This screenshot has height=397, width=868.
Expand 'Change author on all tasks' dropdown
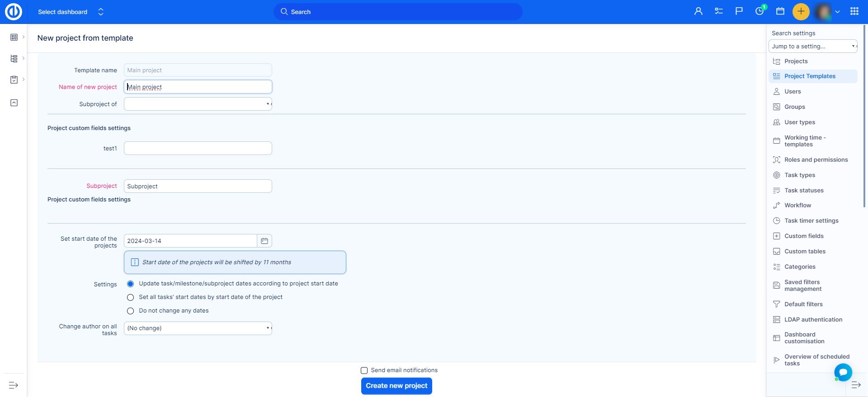198,328
